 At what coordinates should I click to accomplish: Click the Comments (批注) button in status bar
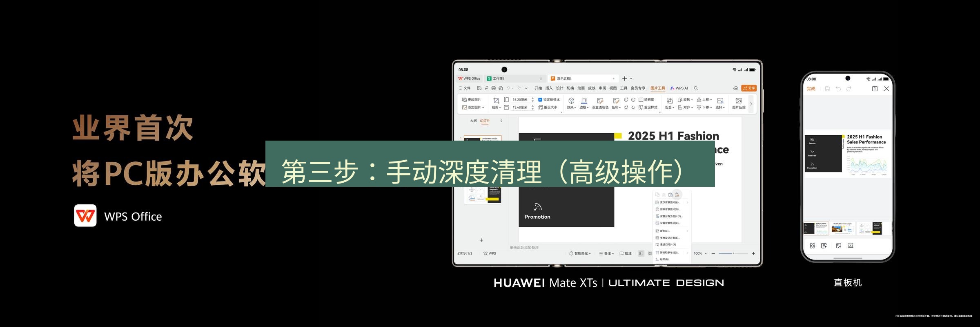626,253
